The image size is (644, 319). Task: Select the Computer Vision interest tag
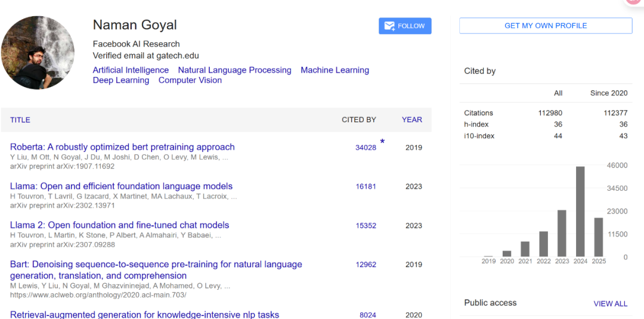190,80
